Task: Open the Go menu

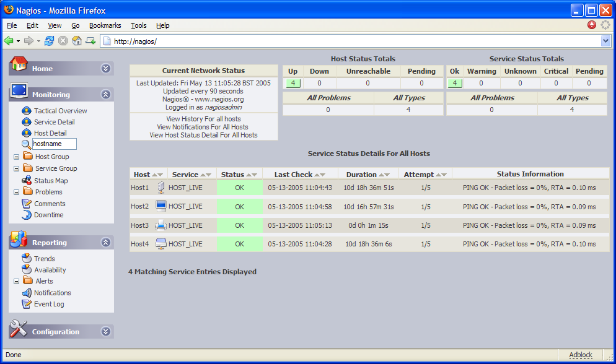Action: tap(76, 25)
